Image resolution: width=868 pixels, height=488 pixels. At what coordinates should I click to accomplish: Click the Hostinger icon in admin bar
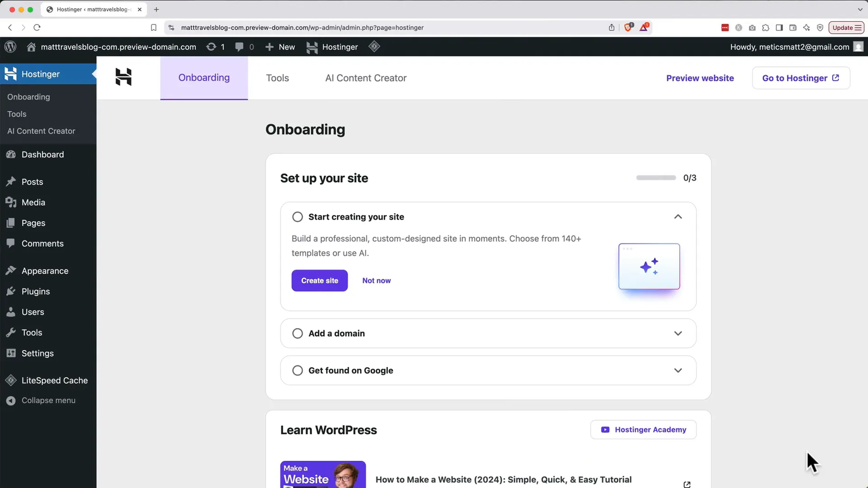tap(312, 47)
